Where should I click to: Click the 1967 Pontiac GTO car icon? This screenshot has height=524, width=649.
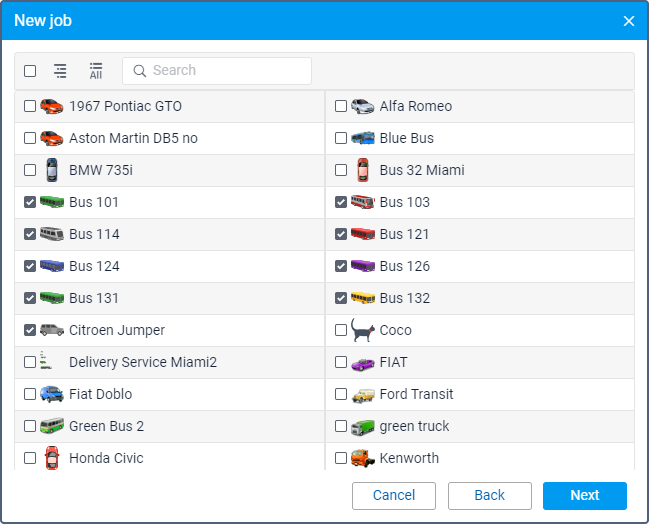click(52, 106)
